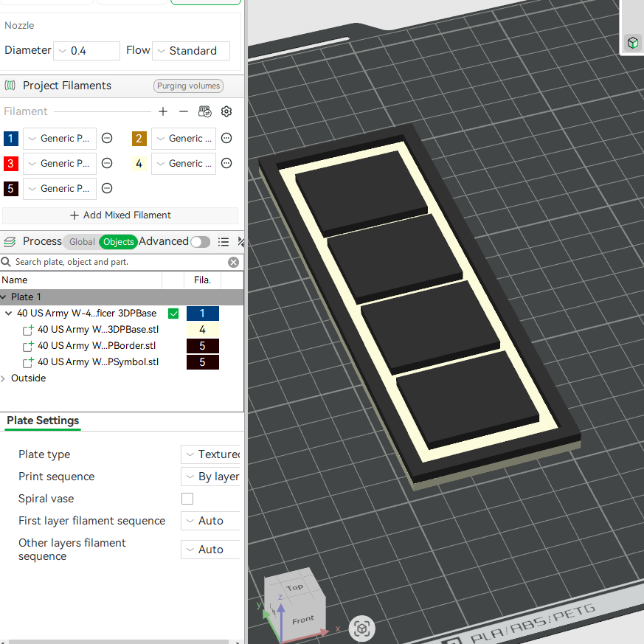Viewport: 644px width, 644px height.
Task: Click the sync filaments from AMS icon
Action: (204, 111)
